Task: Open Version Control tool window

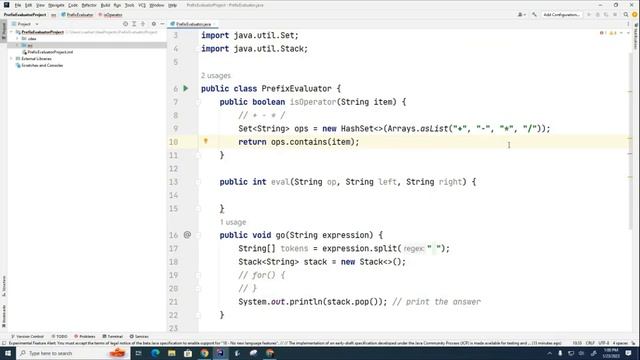Action: click(27, 337)
